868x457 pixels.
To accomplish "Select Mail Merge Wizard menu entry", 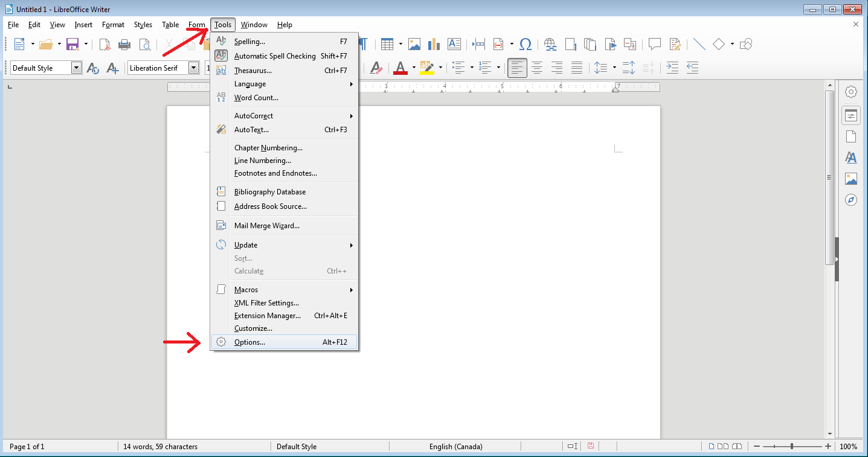I will click(x=285, y=226).
